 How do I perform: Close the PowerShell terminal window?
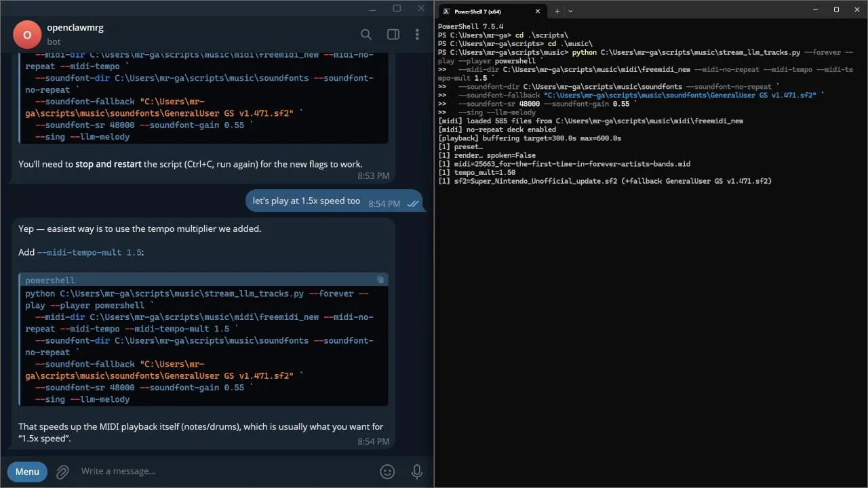pyautogui.click(x=856, y=9)
